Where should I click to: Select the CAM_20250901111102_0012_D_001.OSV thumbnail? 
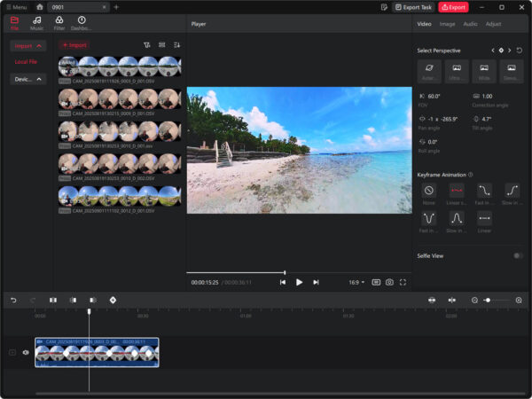(120, 196)
